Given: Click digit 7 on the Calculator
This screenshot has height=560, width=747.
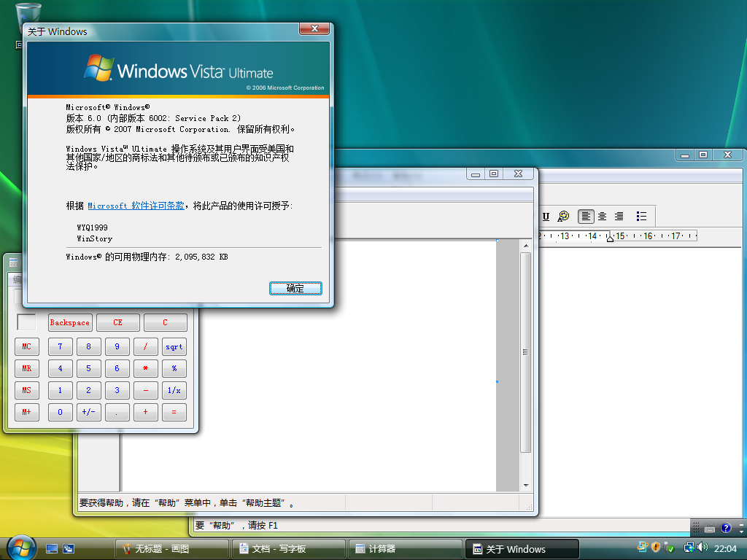Looking at the screenshot, I should click(60, 346).
